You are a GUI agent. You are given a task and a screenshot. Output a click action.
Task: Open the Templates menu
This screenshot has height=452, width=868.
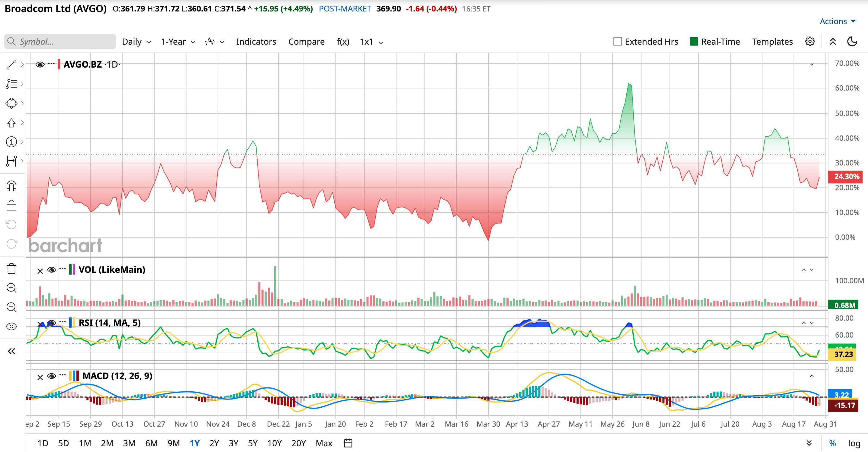pos(772,42)
